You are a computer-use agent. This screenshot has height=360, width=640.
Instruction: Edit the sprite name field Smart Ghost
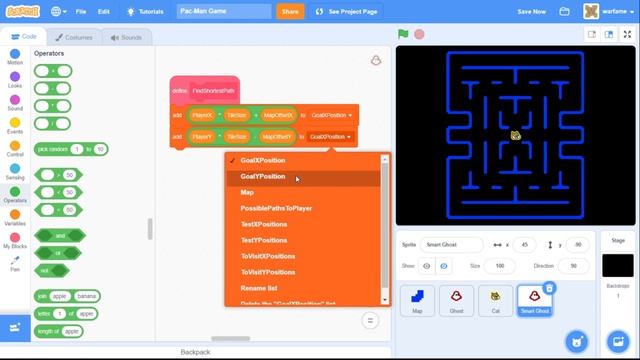click(452, 244)
